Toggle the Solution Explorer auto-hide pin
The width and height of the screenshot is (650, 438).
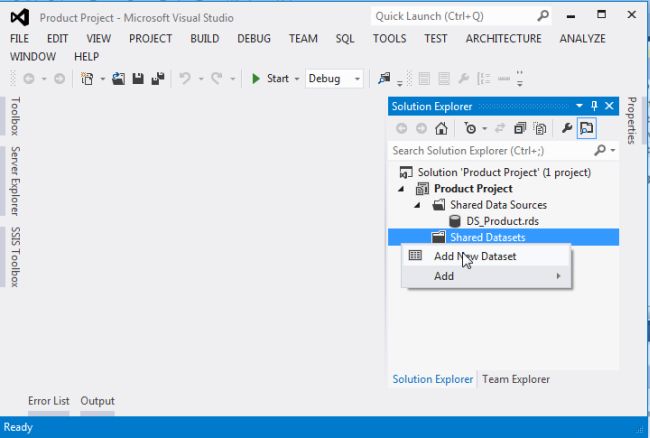click(594, 106)
